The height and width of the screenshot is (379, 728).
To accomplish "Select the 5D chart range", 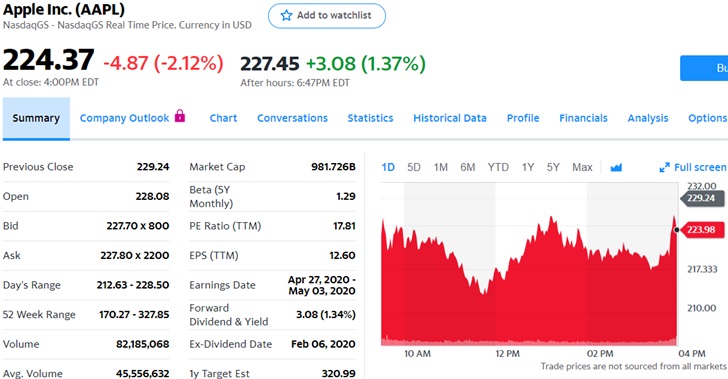I will click(414, 167).
